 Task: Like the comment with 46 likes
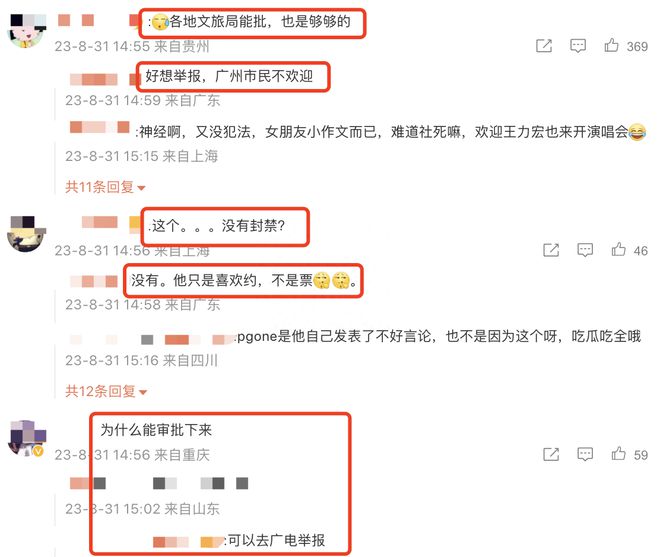(618, 250)
